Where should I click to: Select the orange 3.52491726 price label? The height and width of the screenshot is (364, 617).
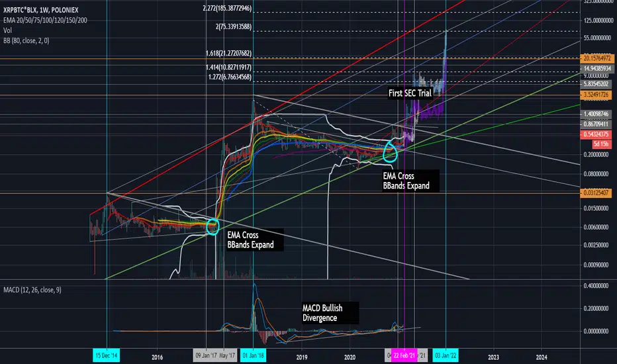click(597, 95)
